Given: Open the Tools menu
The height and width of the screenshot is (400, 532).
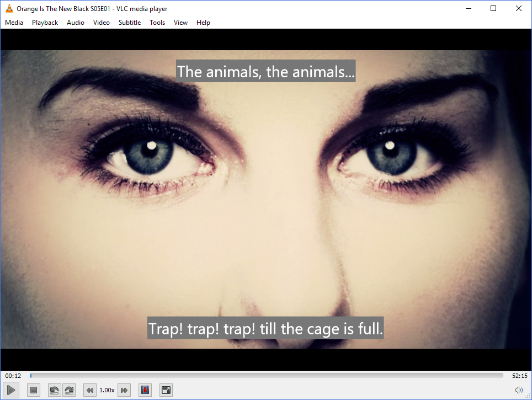Looking at the screenshot, I should 157,23.
